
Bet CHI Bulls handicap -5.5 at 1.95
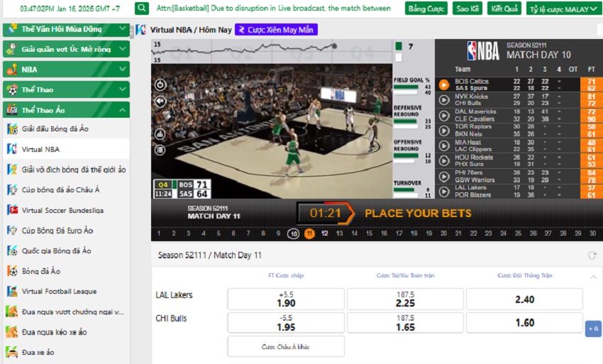point(286,322)
